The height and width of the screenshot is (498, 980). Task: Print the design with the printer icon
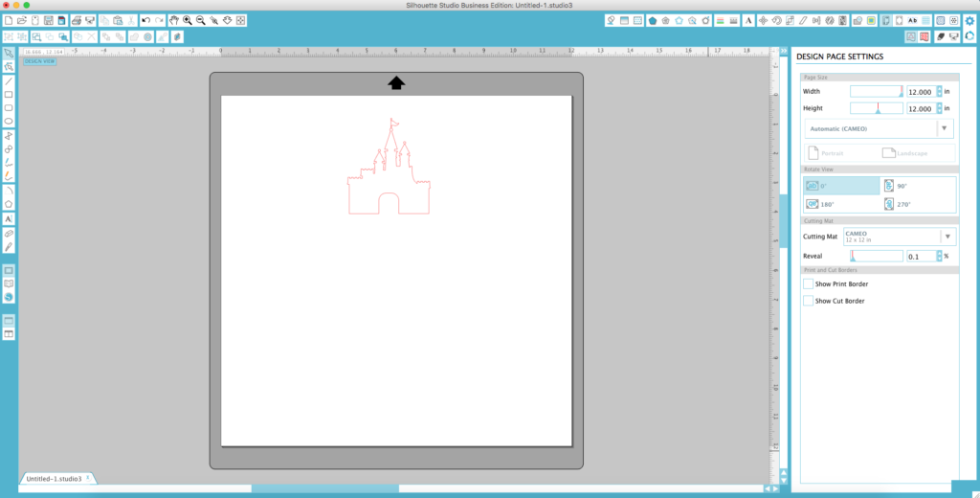coord(77,21)
